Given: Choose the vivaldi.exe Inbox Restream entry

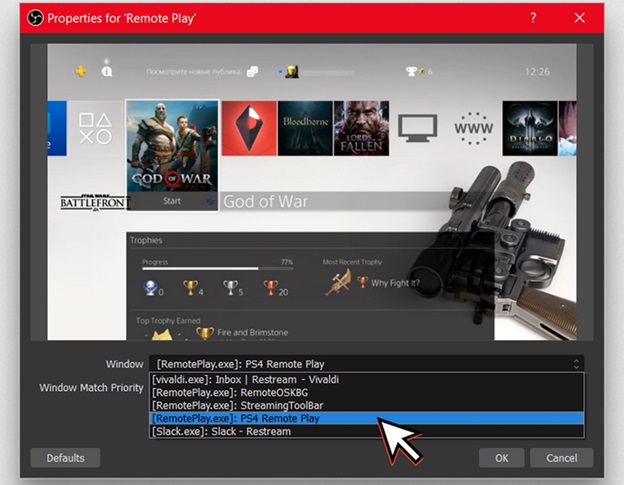Looking at the screenshot, I should click(367, 380).
